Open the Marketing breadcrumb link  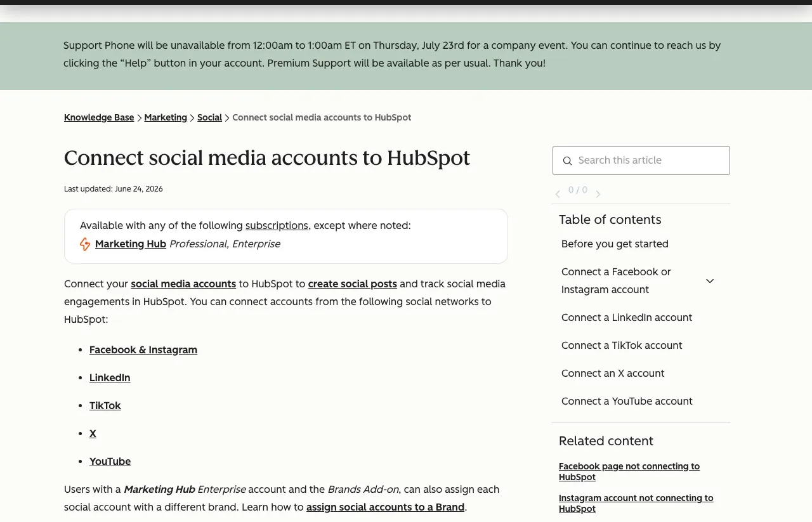[x=166, y=117]
